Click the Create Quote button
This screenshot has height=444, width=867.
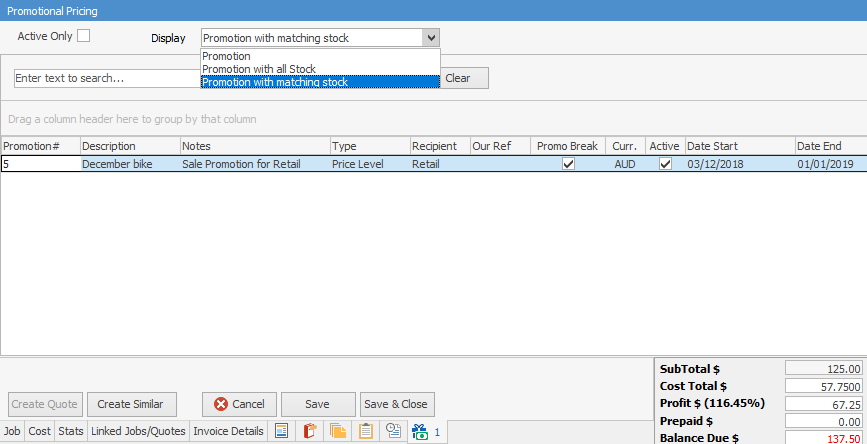[45, 404]
